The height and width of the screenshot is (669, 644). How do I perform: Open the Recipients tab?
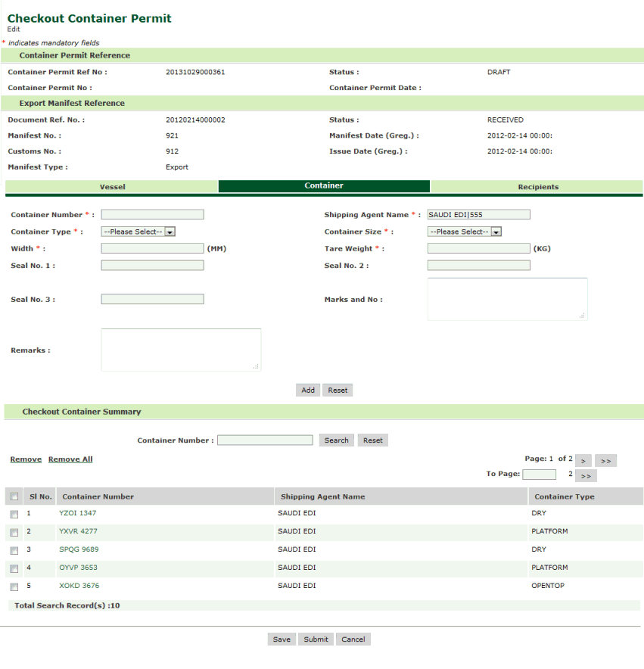[x=537, y=187]
